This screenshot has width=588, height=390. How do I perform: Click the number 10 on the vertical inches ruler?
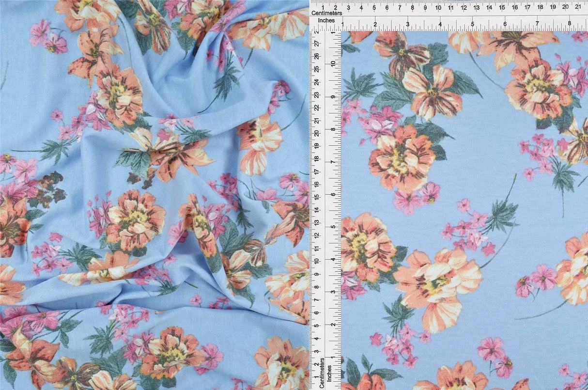coord(334,64)
